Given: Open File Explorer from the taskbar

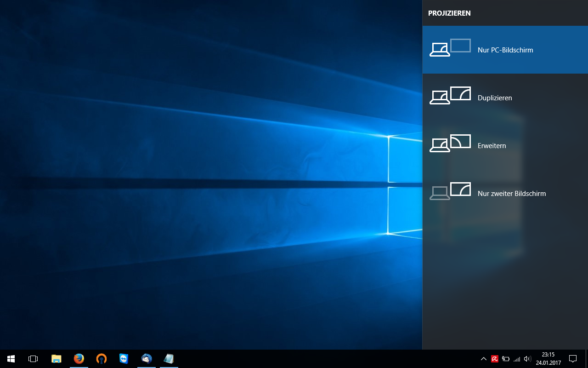Looking at the screenshot, I should pos(56,359).
